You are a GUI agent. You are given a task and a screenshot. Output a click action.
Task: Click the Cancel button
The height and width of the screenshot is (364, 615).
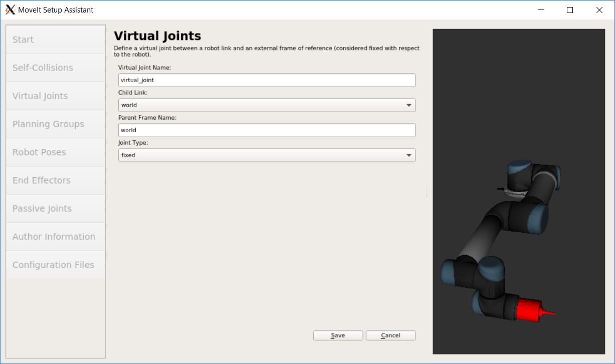pyautogui.click(x=390, y=335)
